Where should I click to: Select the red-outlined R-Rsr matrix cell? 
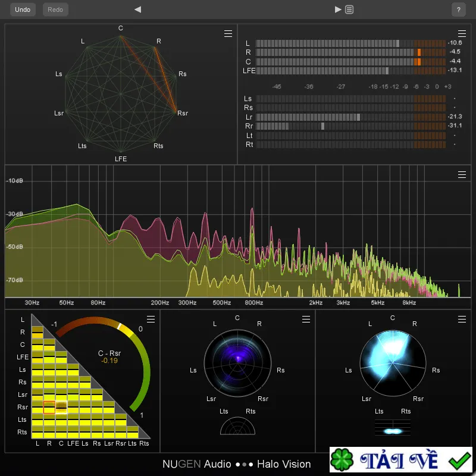point(49,407)
